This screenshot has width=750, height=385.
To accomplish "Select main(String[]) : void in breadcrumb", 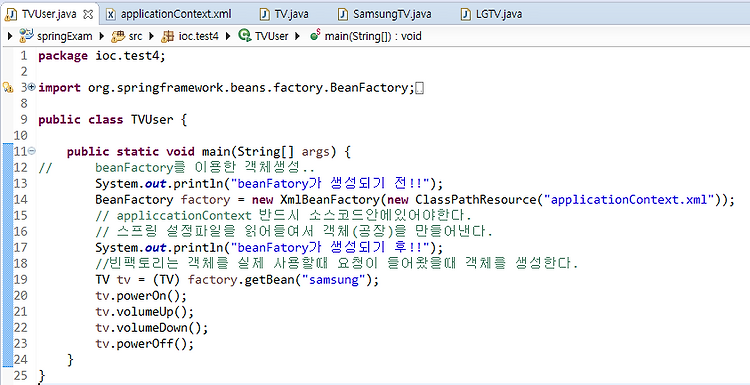I will click(x=373, y=36).
